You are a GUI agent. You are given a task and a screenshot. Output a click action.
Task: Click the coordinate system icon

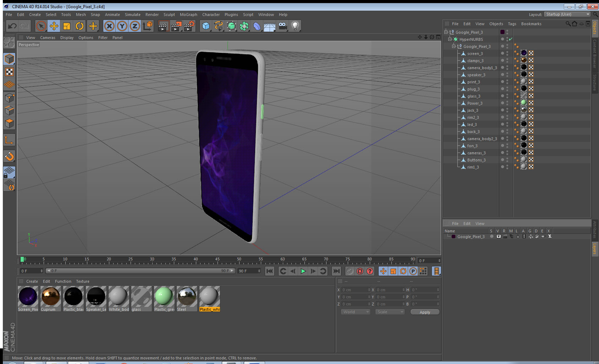148,26
